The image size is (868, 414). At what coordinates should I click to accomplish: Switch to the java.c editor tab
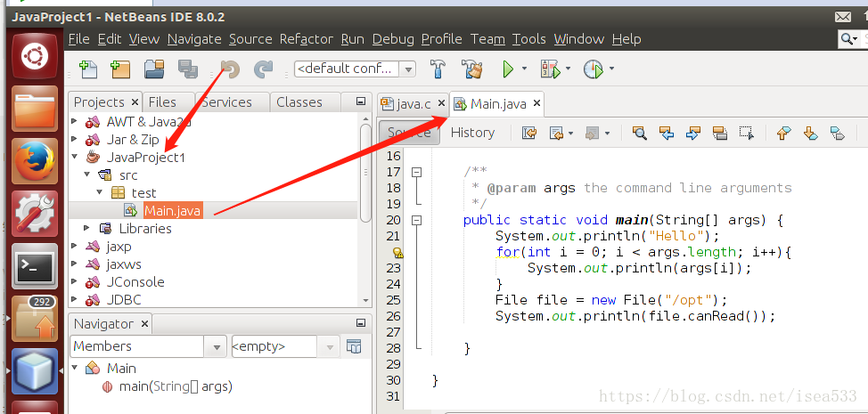pyautogui.click(x=413, y=104)
